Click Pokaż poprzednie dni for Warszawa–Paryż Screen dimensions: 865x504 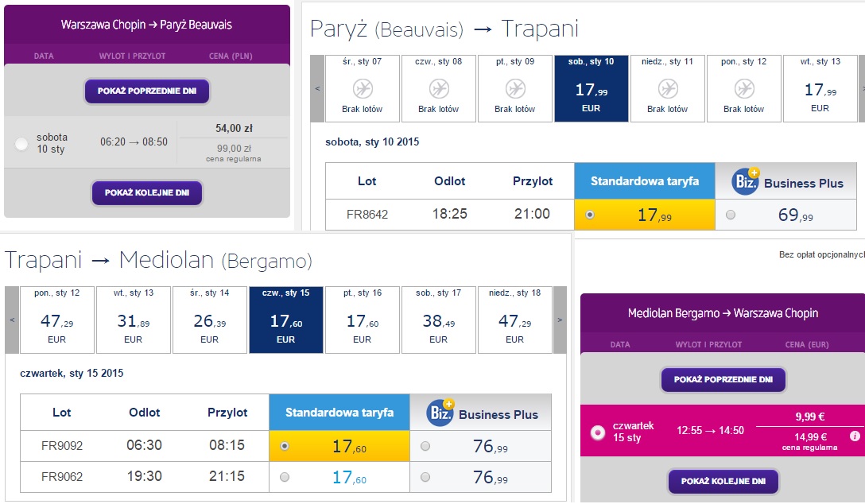click(x=147, y=91)
